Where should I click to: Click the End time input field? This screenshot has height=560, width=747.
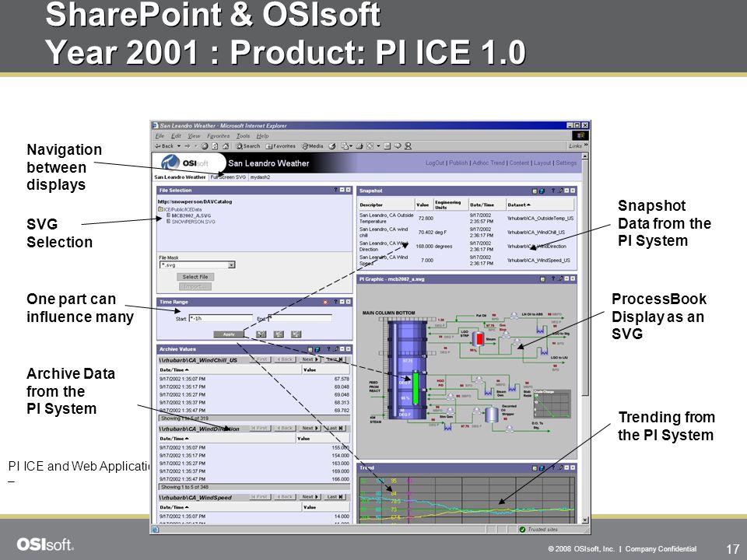coord(300,318)
